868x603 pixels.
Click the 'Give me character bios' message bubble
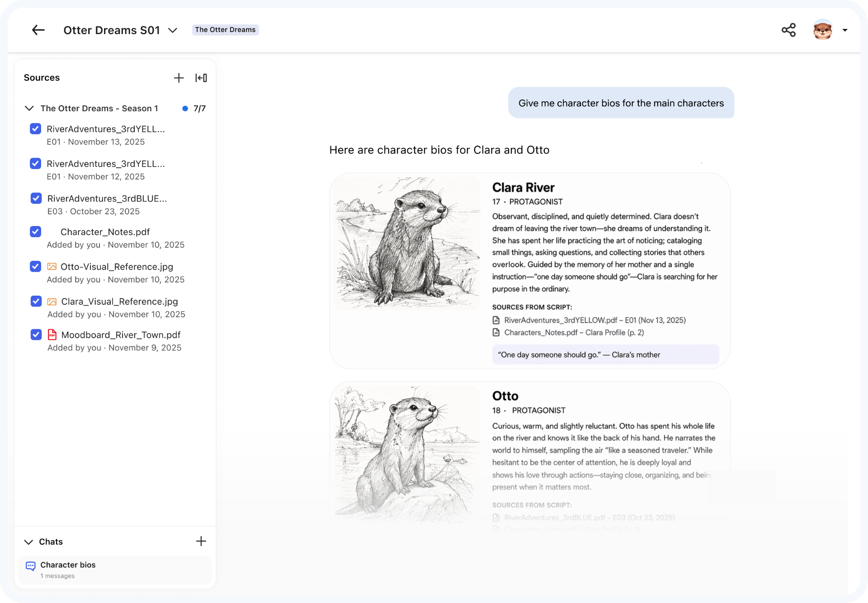[621, 103]
